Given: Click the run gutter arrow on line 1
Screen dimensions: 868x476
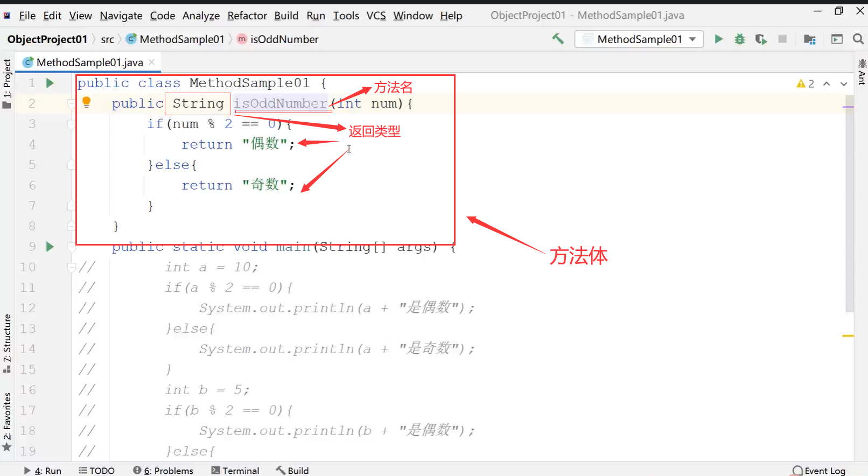Looking at the screenshot, I should click(x=50, y=83).
